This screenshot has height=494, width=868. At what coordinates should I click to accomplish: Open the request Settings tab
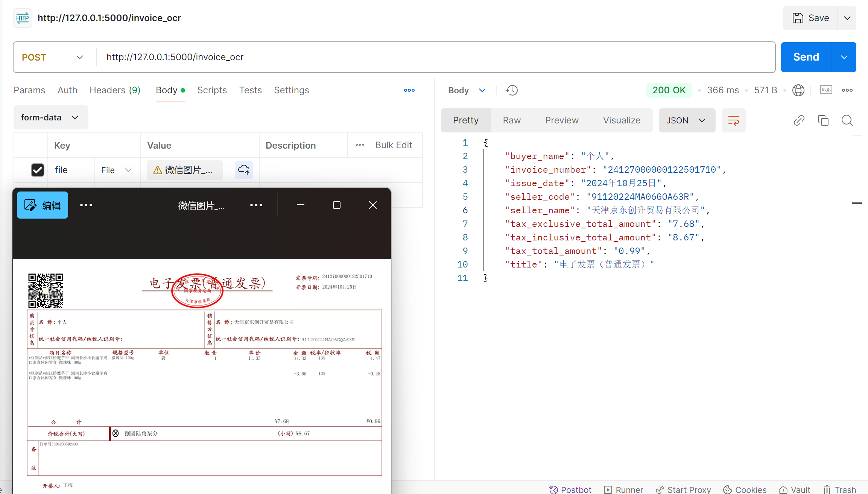(291, 90)
